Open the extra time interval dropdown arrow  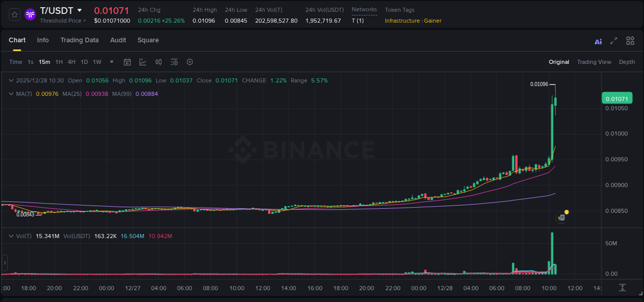(111, 62)
